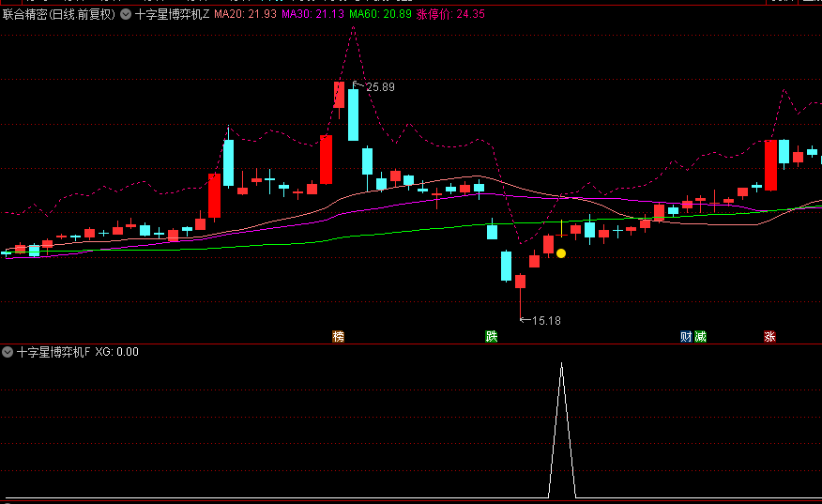Click the XG: 0.00 value readout

(x=116, y=352)
